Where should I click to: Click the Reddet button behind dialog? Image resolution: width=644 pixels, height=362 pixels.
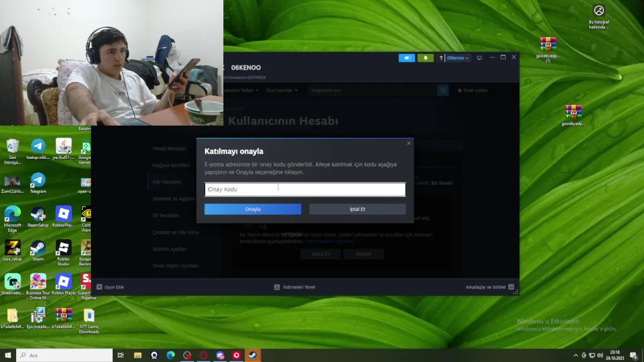coord(363,254)
